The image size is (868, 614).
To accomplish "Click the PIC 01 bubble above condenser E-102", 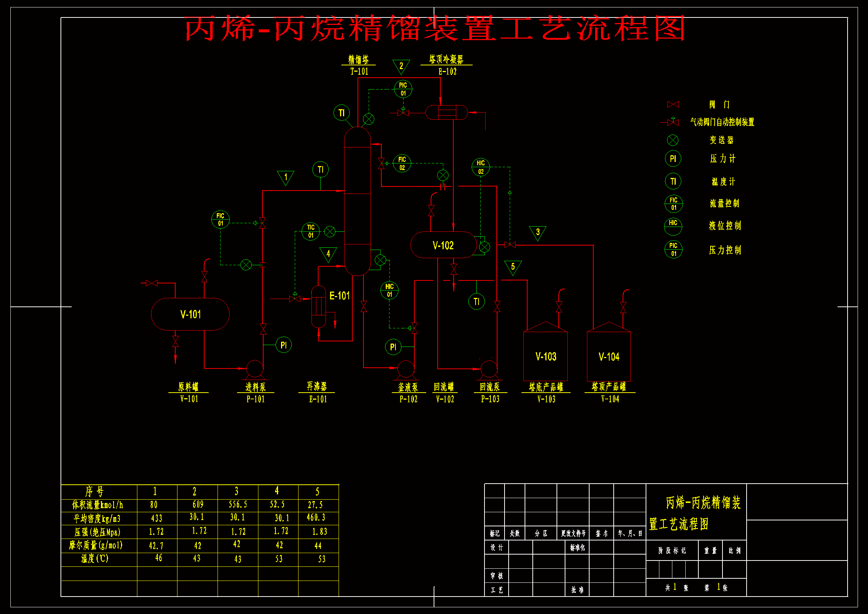I will point(403,89).
